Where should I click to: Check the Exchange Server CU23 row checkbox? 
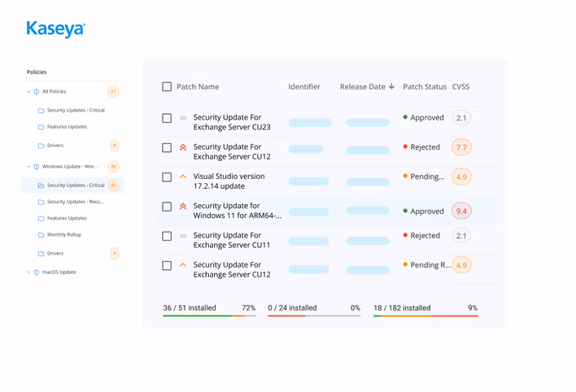coord(167,118)
